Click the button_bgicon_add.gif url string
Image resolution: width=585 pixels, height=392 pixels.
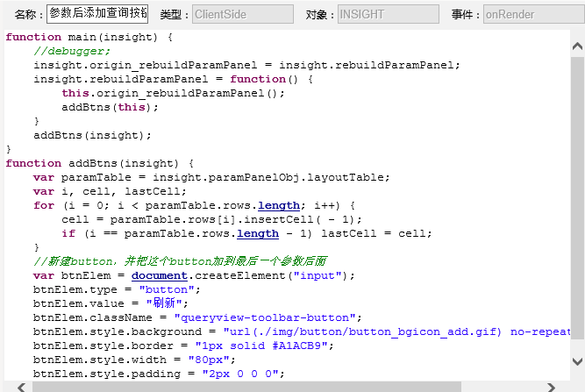pyautogui.click(x=396, y=331)
